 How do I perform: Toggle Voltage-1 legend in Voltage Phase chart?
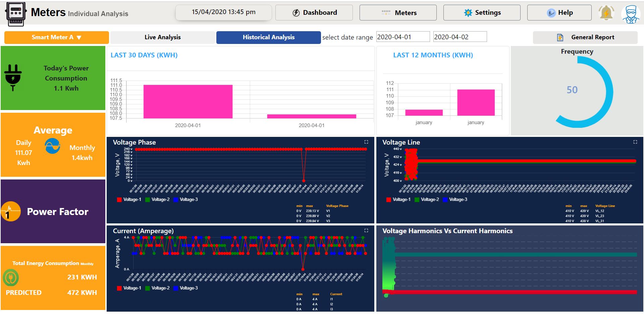point(129,200)
